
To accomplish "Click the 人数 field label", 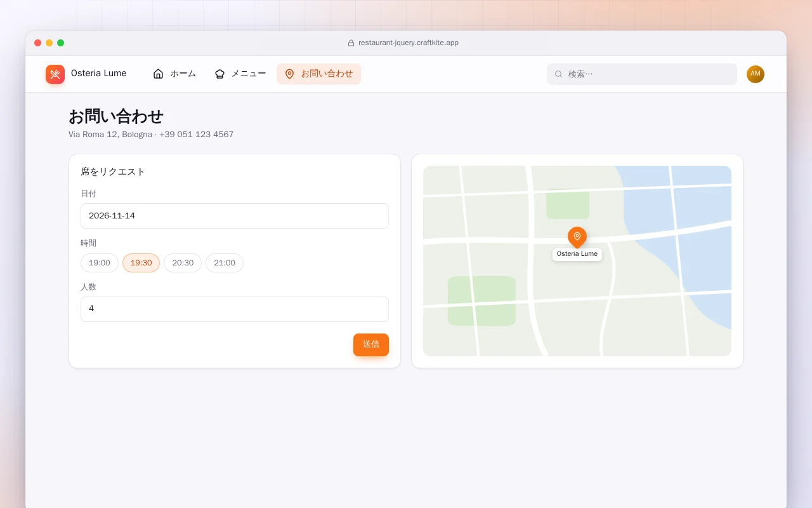I will (89, 287).
